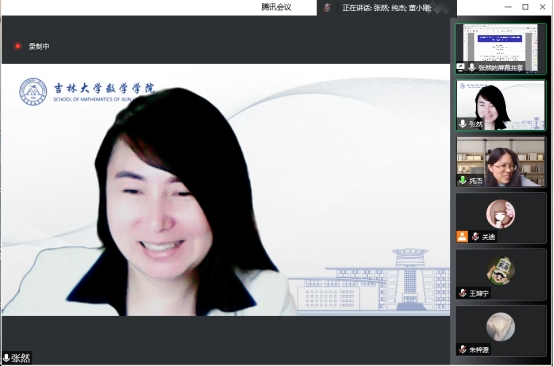554x366 pixels.
Task: Click the screen-share icon on 张然的屏幕共享 tile
Action: pos(460,66)
